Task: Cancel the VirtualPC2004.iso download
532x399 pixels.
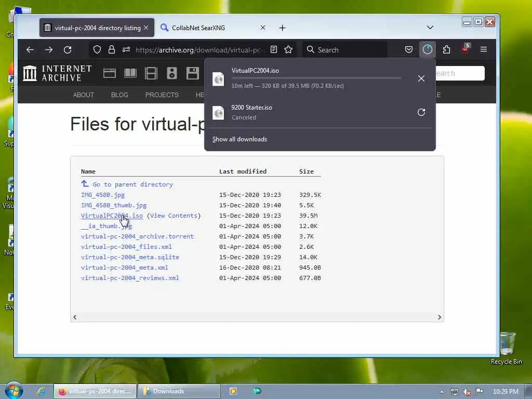Action: (x=421, y=78)
